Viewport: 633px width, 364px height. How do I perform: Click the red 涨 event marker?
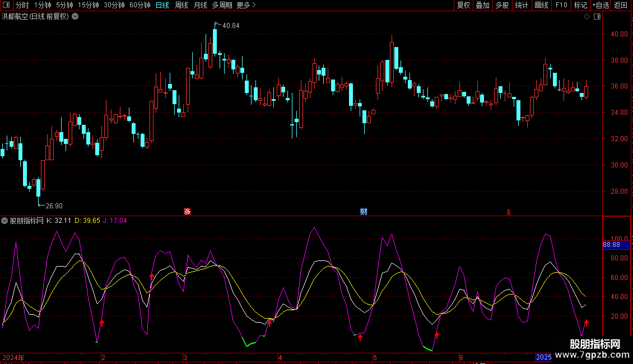coord(188,212)
